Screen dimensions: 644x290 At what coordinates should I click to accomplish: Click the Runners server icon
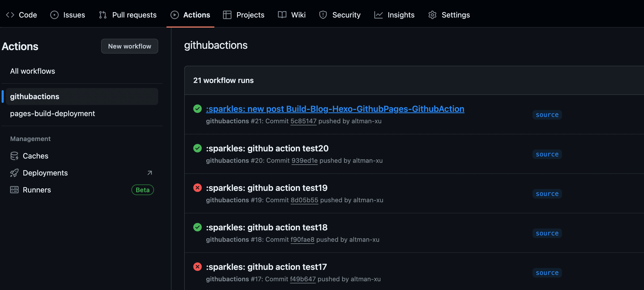[14, 190]
